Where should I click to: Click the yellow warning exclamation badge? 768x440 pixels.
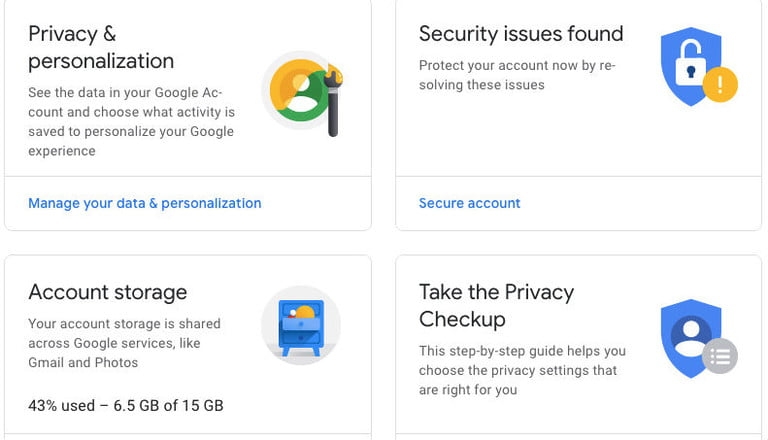(x=720, y=84)
